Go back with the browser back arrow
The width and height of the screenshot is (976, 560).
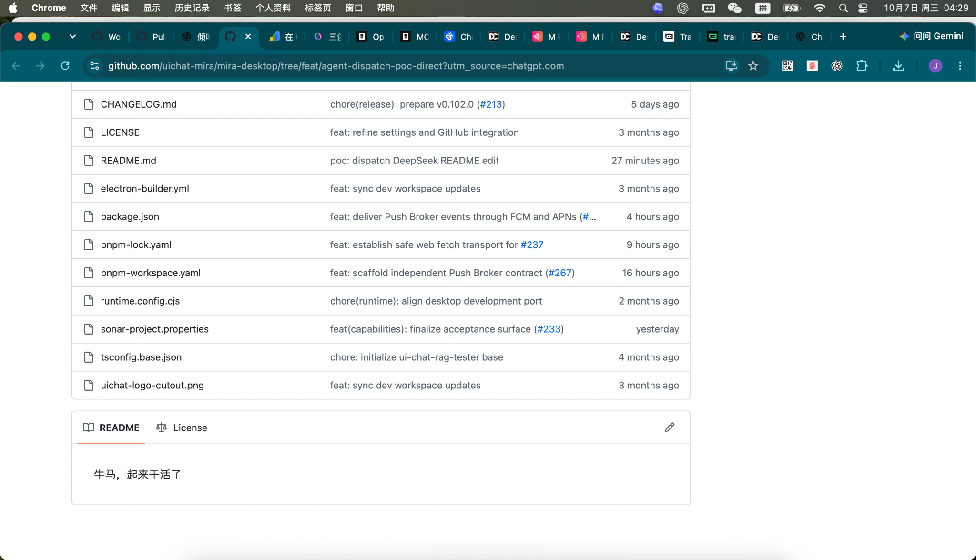[x=16, y=66]
